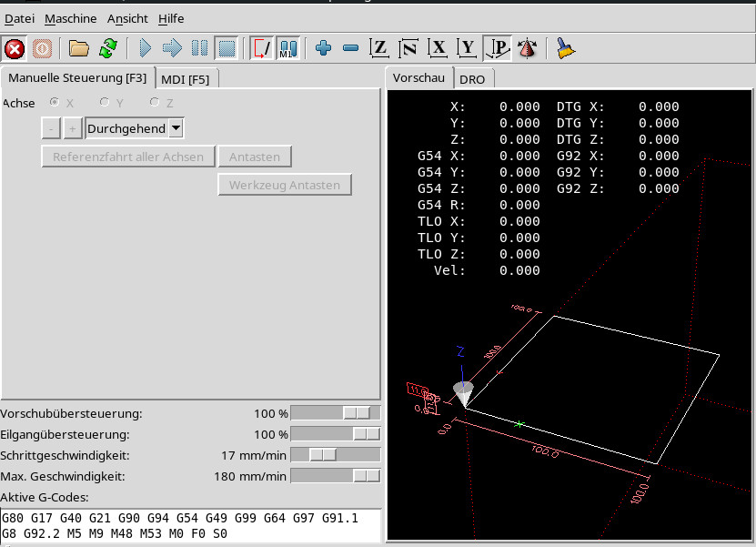Open the Datei menu
The width and height of the screenshot is (756, 547).
[x=19, y=19]
